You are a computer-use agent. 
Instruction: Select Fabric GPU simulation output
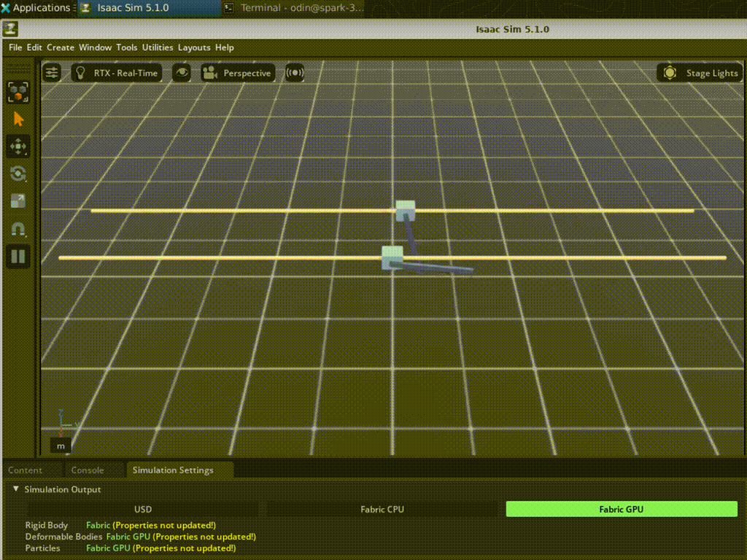[622, 509]
